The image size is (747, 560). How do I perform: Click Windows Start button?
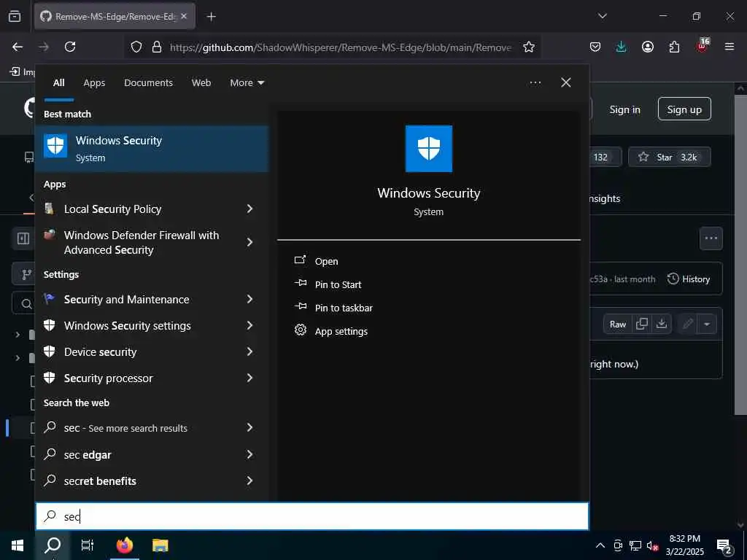click(x=18, y=545)
